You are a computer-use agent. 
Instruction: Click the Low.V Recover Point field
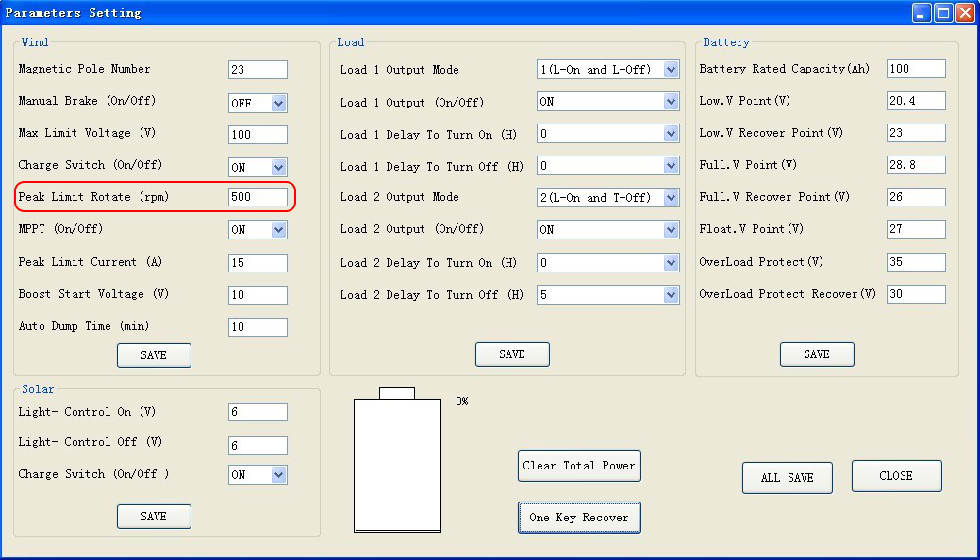pos(916,133)
